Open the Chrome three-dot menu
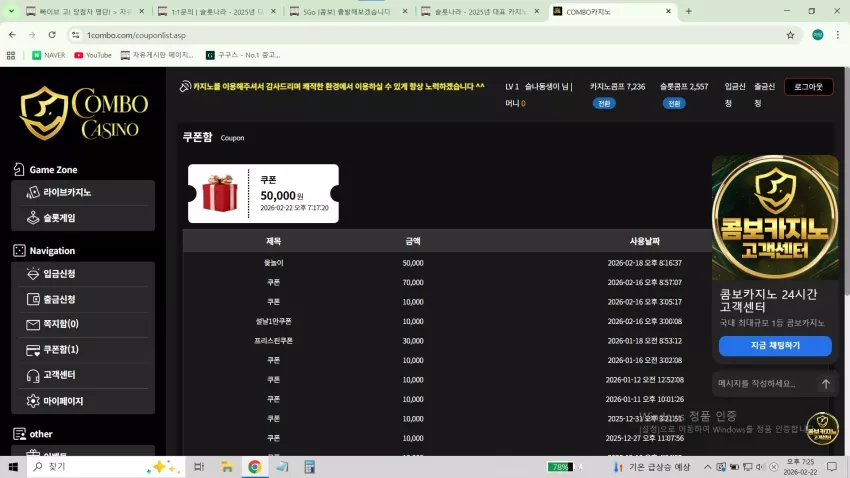Image resolution: width=850 pixels, height=478 pixels. pyautogui.click(x=838, y=35)
